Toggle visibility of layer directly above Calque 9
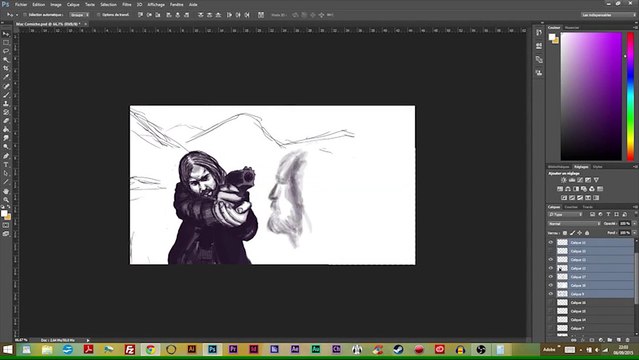Screen dimensions: 639x360 [551, 285]
